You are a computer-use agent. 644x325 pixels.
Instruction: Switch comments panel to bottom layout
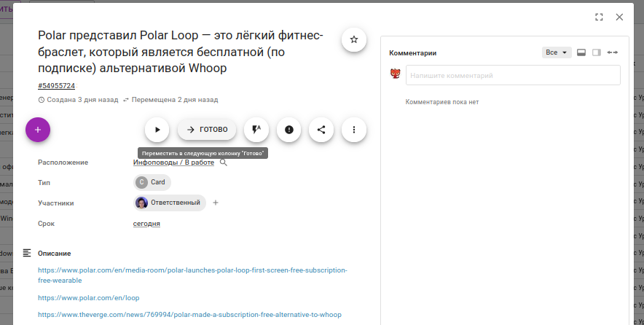click(x=581, y=52)
